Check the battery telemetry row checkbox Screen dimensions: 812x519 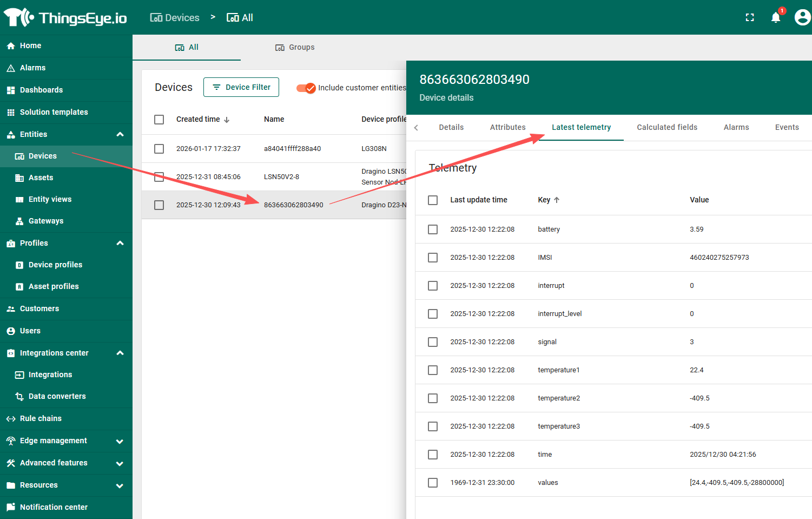pyautogui.click(x=433, y=229)
